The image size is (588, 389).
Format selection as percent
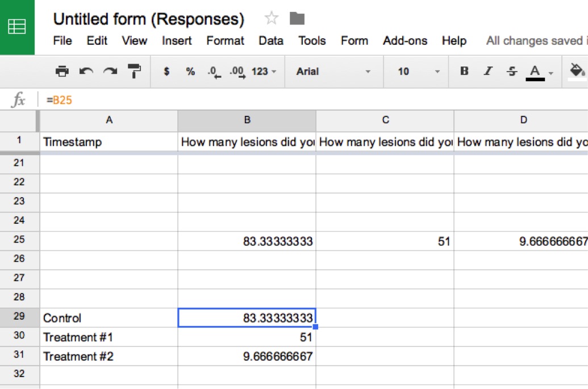(x=190, y=72)
